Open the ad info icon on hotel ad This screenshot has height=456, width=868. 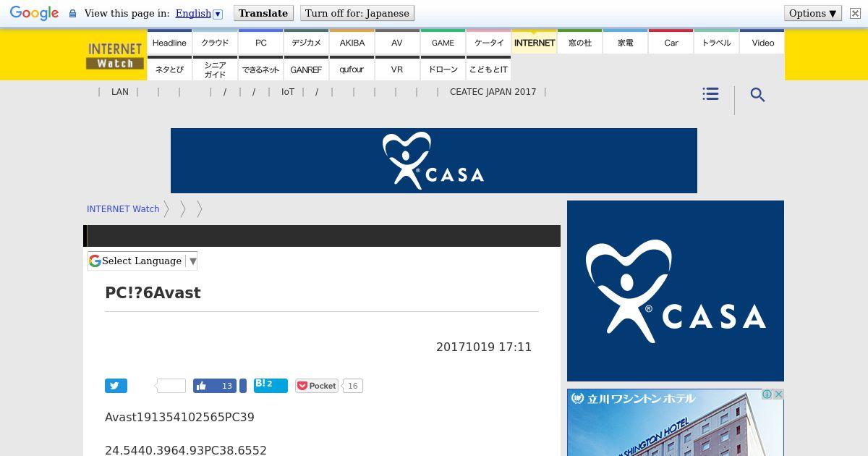[x=767, y=394]
